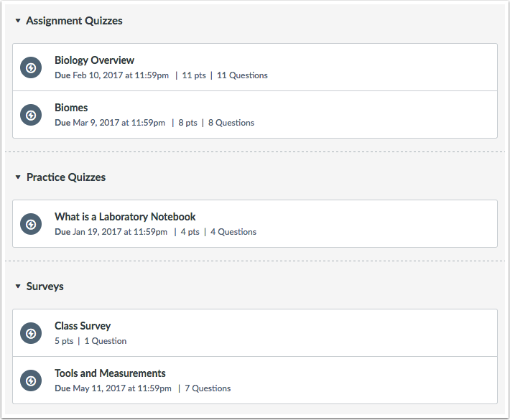Select the Biology Overview due date row
This screenshot has width=510, height=420.
pos(161,75)
